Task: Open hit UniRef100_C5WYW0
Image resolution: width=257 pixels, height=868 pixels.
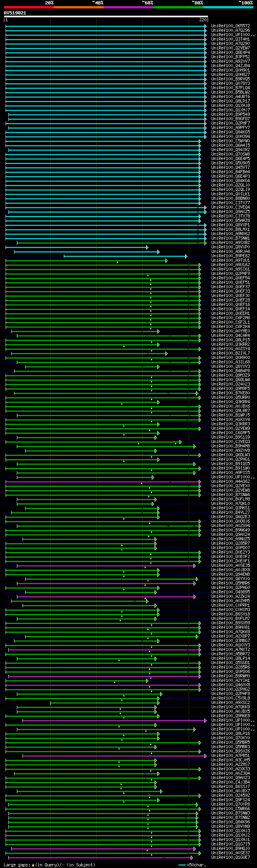Action: (230, 141)
